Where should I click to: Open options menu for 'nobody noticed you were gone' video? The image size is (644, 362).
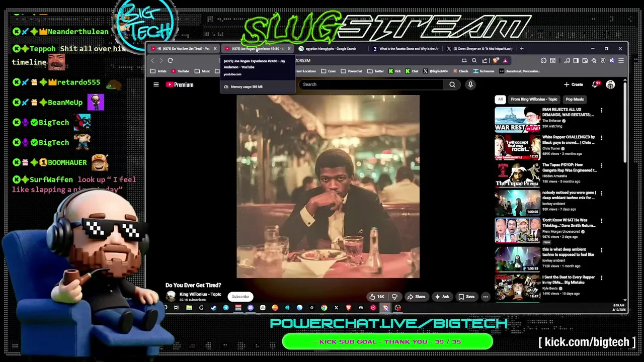601,194
